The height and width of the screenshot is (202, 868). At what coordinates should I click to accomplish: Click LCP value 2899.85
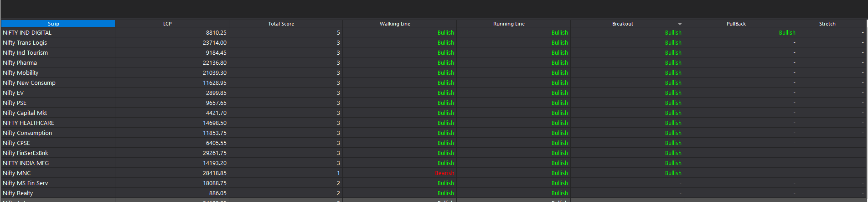click(x=216, y=93)
